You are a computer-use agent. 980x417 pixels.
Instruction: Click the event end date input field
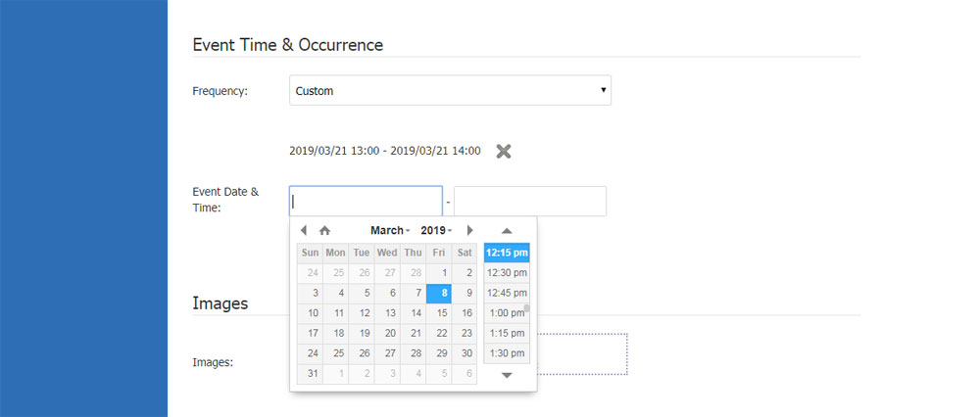pyautogui.click(x=529, y=202)
